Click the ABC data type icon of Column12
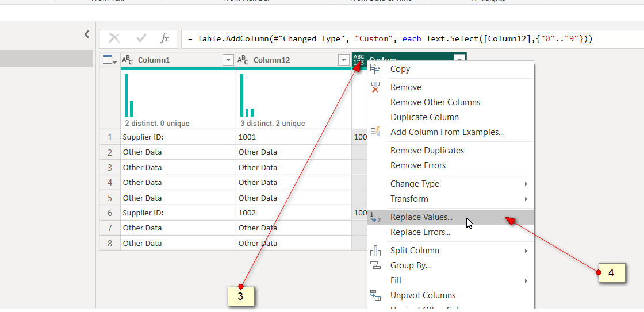This screenshot has width=644, height=312. (x=243, y=60)
